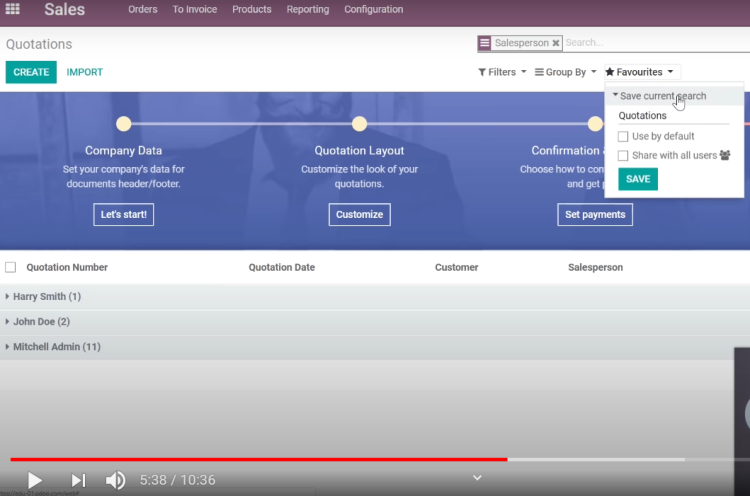
Task: Enable the Use by default checkbox
Action: click(623, 137)
